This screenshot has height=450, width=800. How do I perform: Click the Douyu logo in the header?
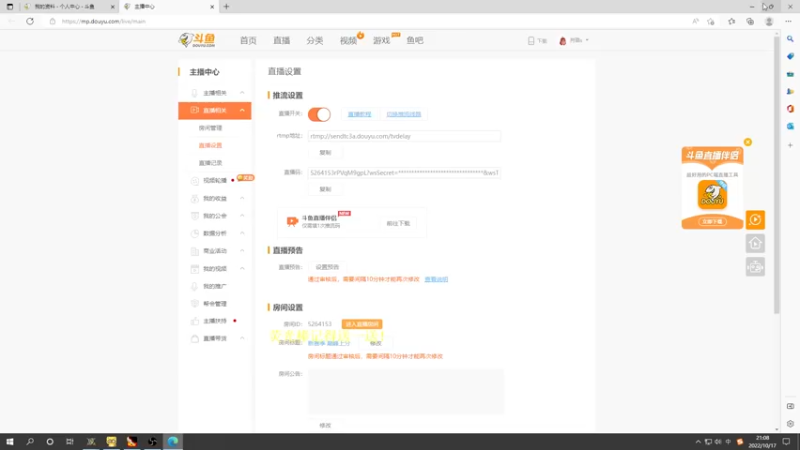(197, 40)
